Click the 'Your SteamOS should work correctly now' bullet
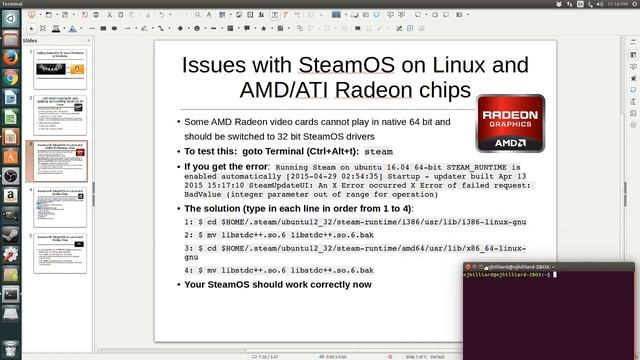The image size is (640, 360). tap(278, 284)
